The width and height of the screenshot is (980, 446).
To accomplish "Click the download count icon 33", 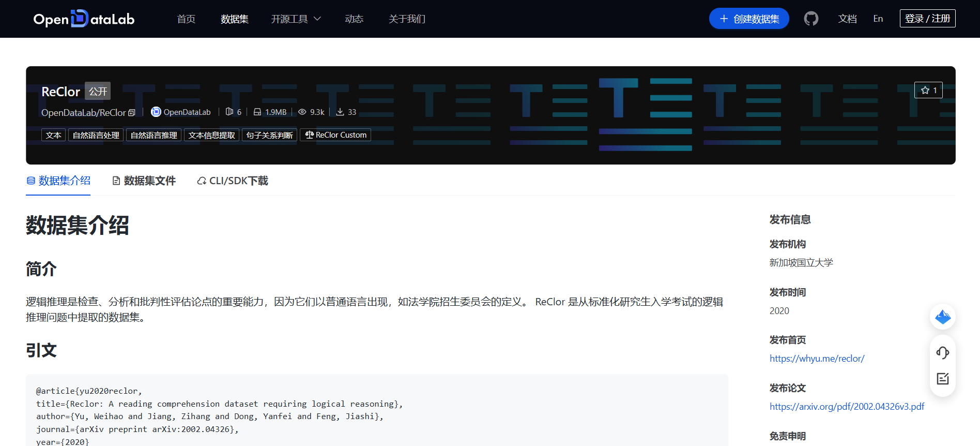I will point(340,112).
